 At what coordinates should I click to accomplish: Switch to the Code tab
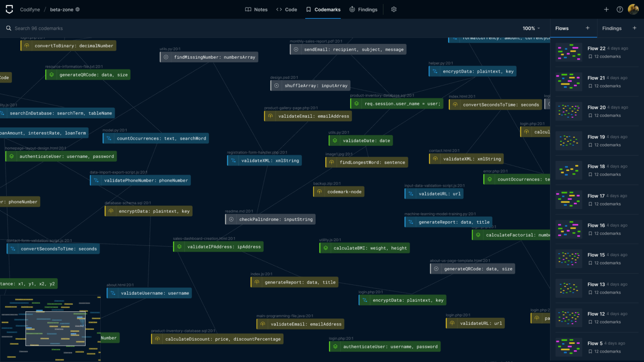[286, 9]
